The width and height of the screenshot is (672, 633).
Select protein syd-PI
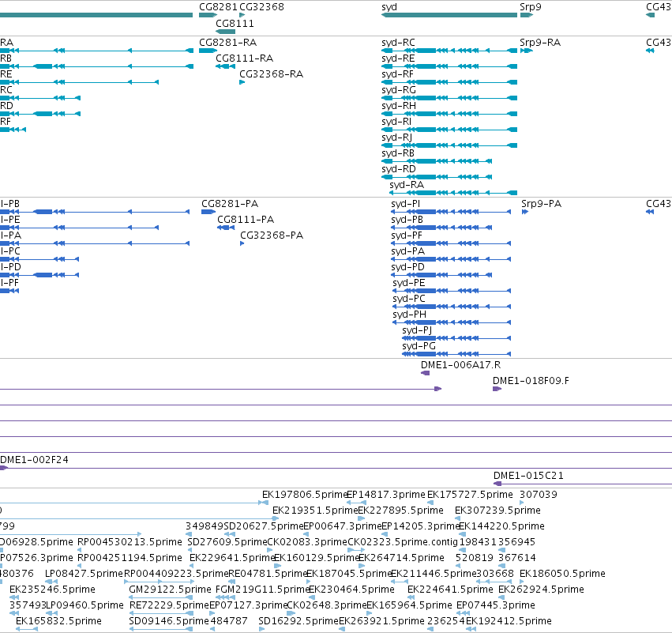click(405, 204)
